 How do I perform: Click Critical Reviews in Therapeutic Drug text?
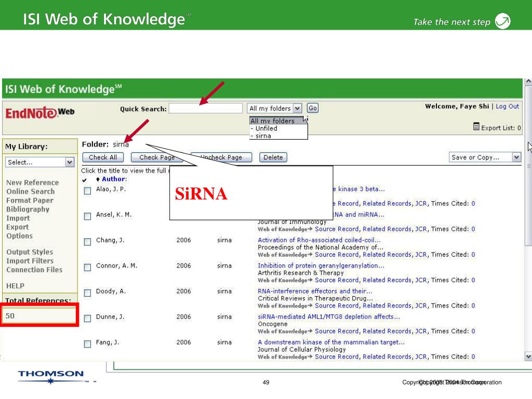tap(315, 298)
